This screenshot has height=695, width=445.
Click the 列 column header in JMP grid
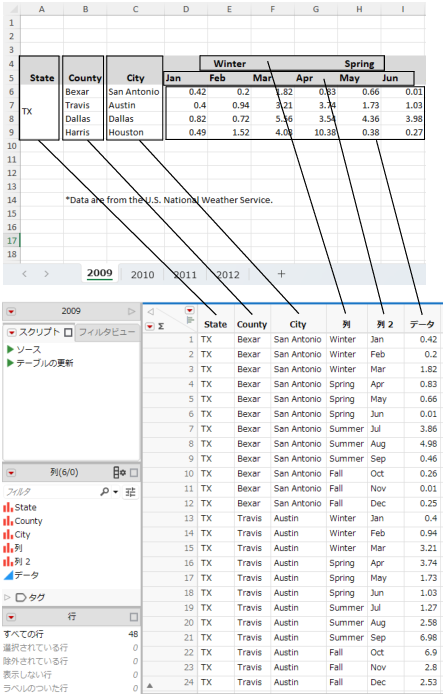point(347,324)
